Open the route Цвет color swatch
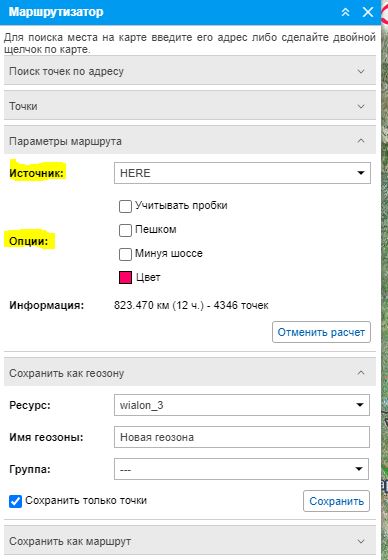 (x=125, y=278)
